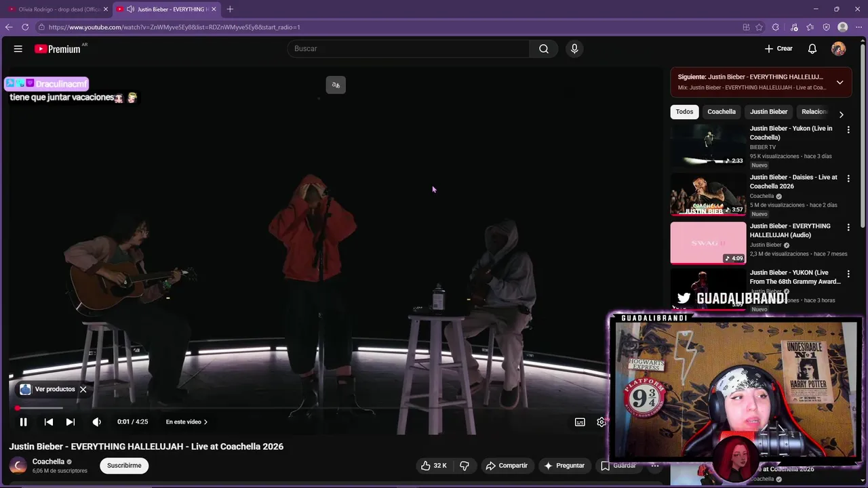
Task: Open options for EVERYTHING HALLELUJAH Audio
Action: [848, 228]
